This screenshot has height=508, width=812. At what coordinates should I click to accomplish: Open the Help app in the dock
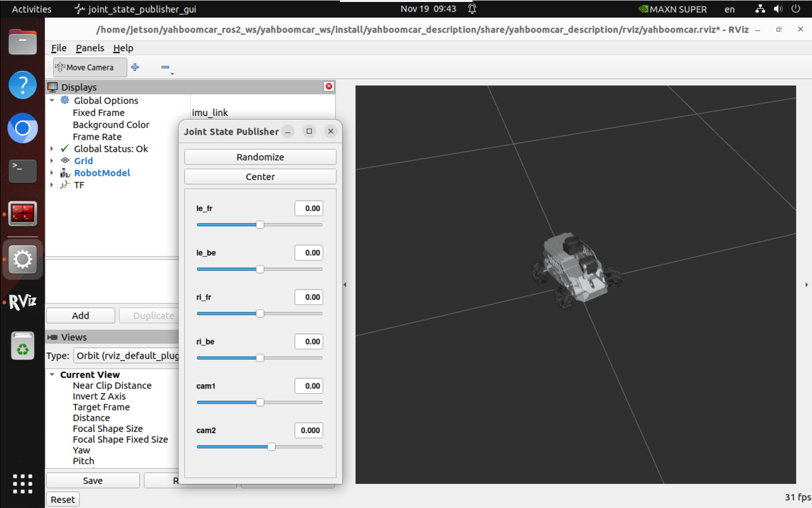pyautogui.click(x=23, y=85)
